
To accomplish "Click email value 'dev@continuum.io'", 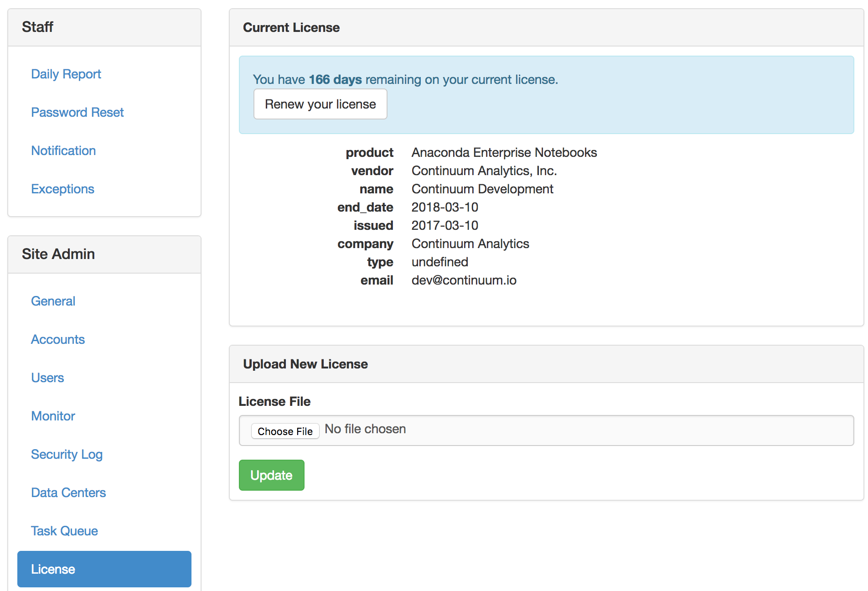I will coord(464,280).
